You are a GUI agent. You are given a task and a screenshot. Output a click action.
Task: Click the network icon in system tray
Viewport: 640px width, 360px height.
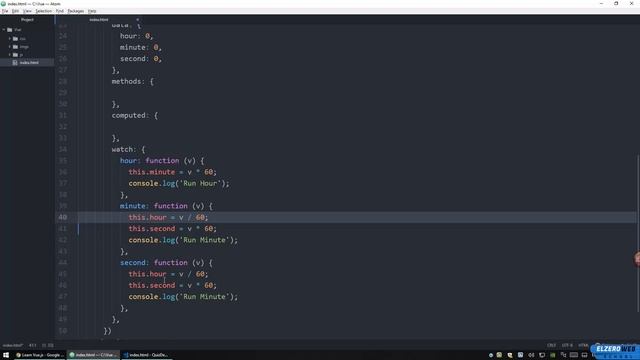pyautogui.click(x=542, y=355)
